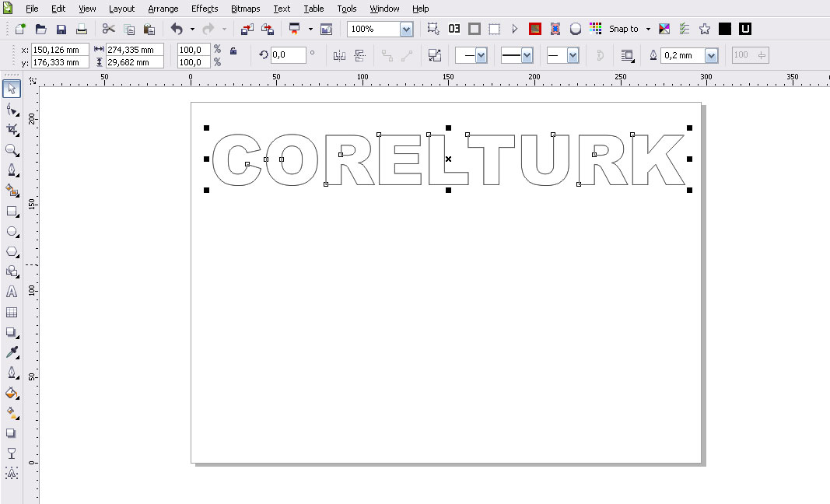Toggle the gray frame view button

pyautogui.click(x=475, y=29)
